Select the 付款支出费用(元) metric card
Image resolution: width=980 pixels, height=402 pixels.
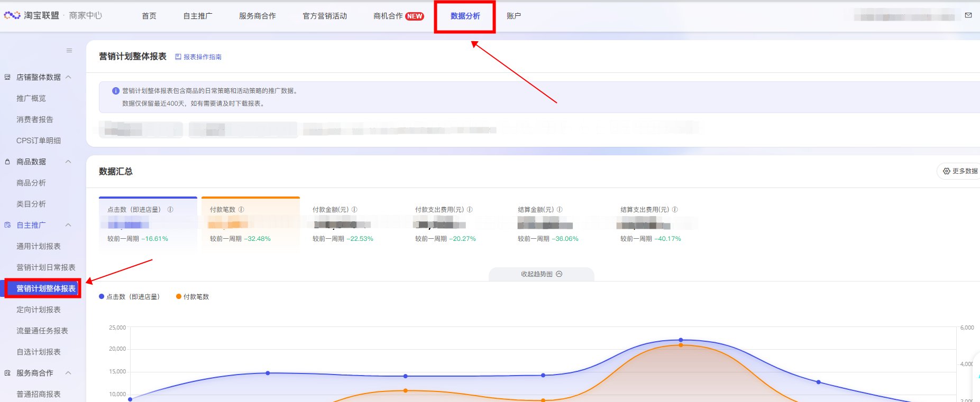(456, 223)
